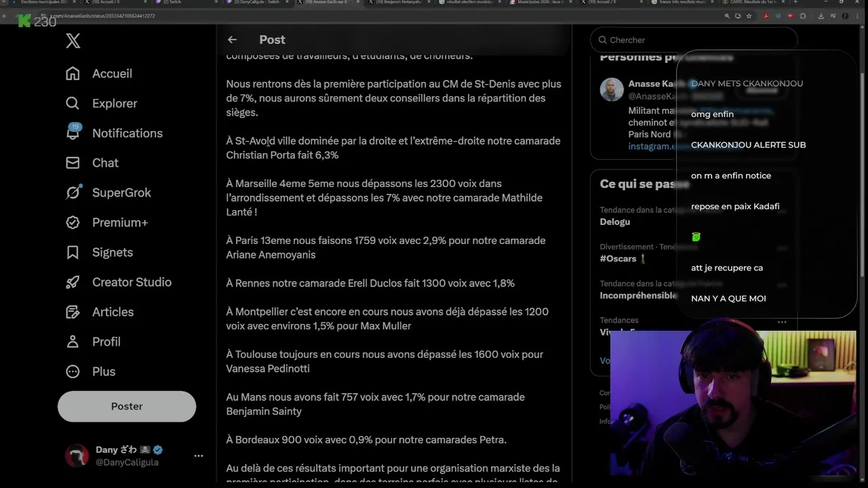Click the Paris 13eme Ariane Anemoyanis paragraph
Screen dimensions: 868x488
tap(386, 247)
